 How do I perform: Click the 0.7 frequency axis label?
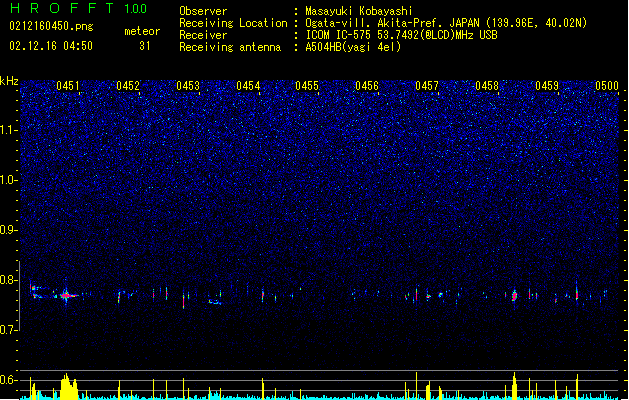click(x=9, y=330)
